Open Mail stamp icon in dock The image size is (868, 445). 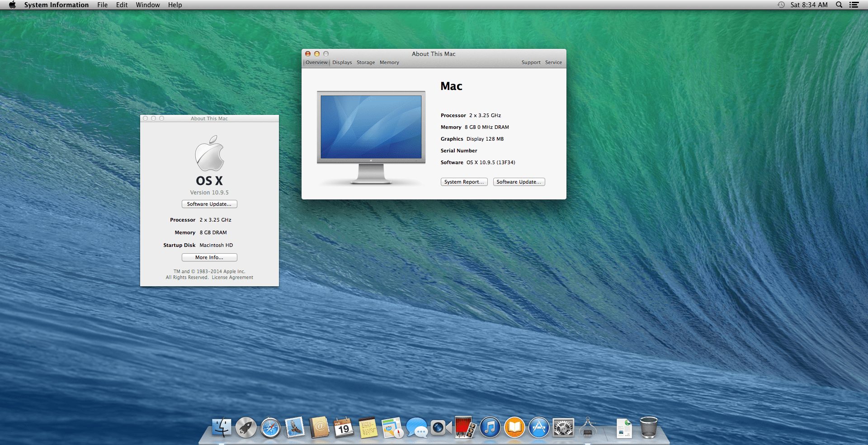pyautogui.click(x=295, y=427)
